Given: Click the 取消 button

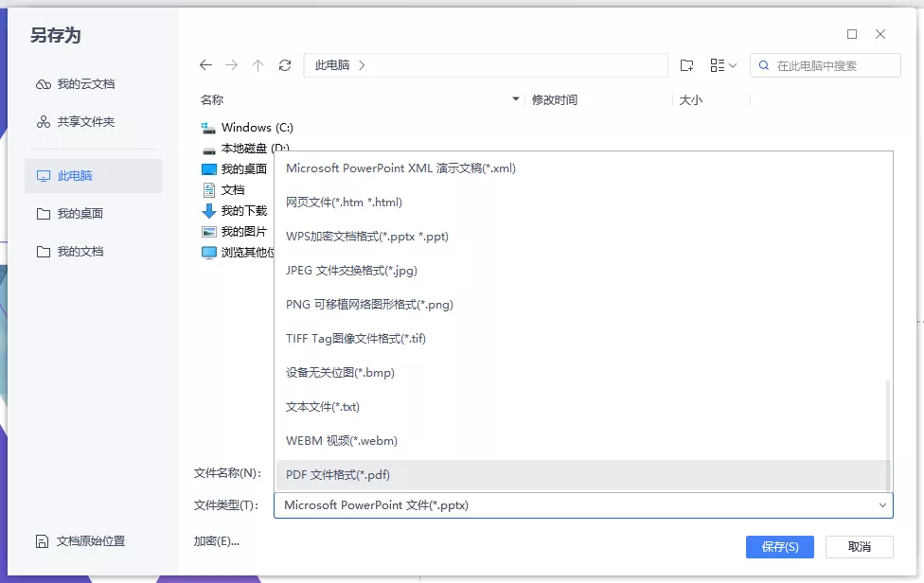Looking at the screenshot, I should [x=860, y=547].
